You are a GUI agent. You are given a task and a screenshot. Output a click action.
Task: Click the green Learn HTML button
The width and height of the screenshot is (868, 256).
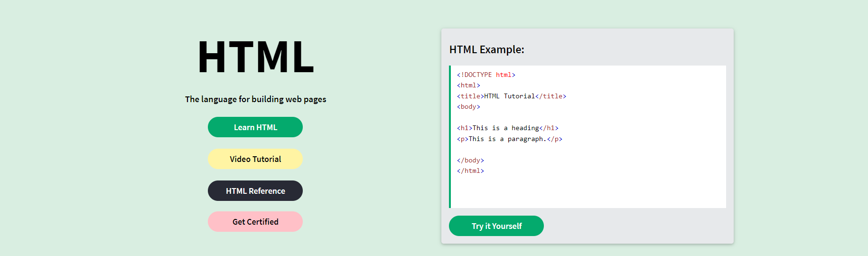tap(255, 127)
